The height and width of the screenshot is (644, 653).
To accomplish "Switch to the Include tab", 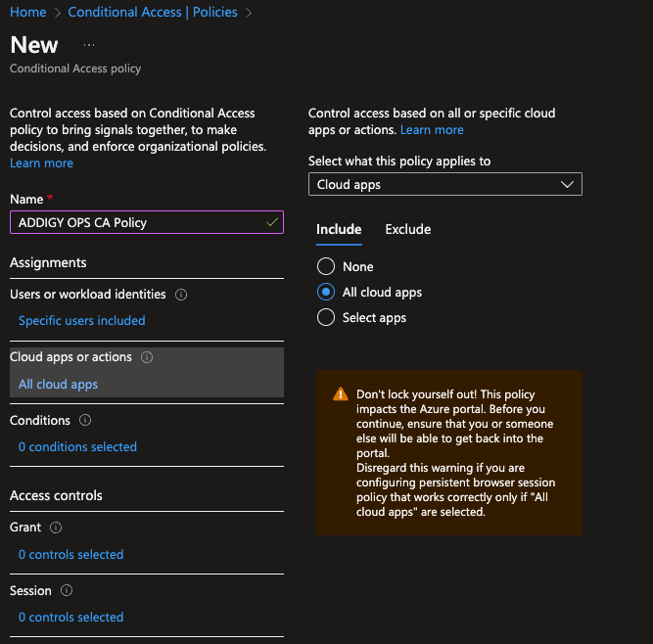I will coord(339,229).
